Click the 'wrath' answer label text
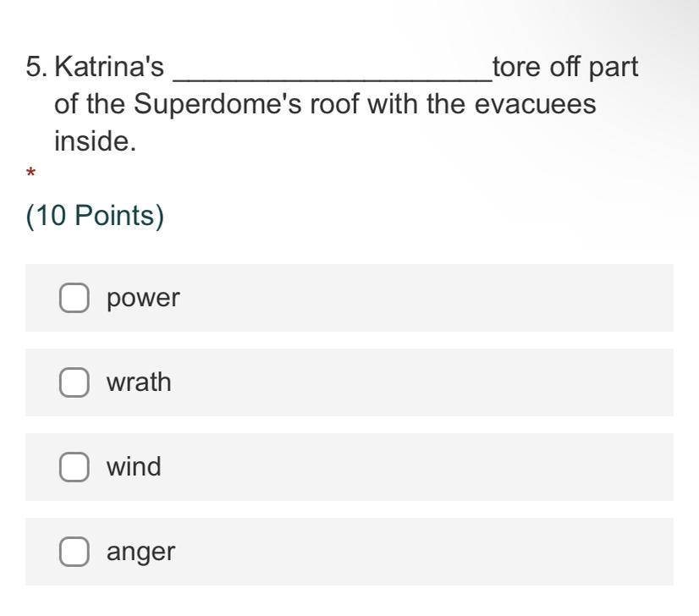699x616 pixels. pos(139,382)
